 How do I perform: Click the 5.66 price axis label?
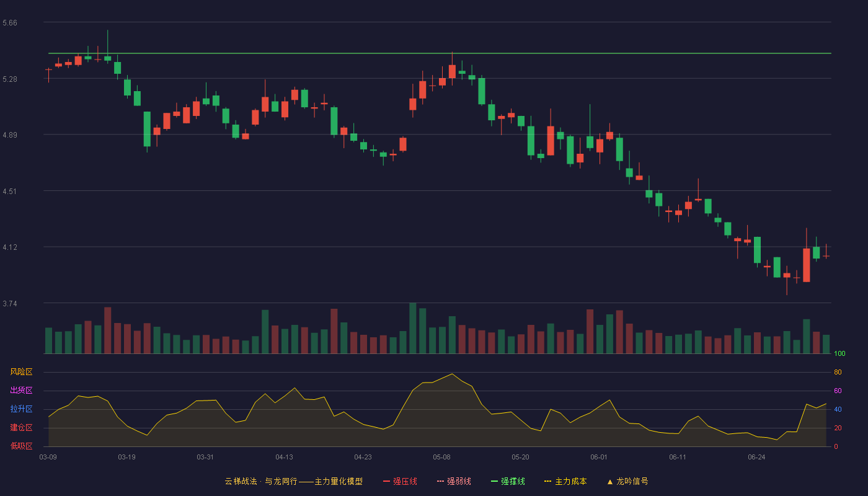(x=10, y=23)
